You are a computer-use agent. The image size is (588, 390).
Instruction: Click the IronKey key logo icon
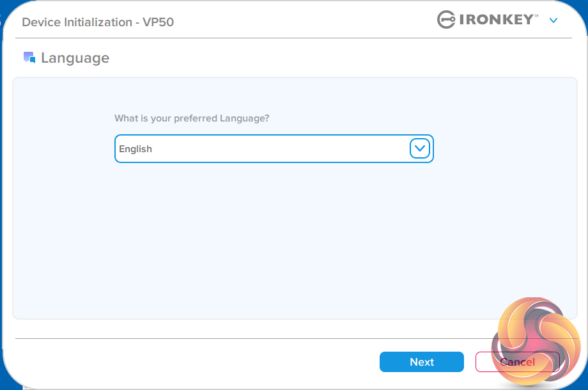(446, 20)
